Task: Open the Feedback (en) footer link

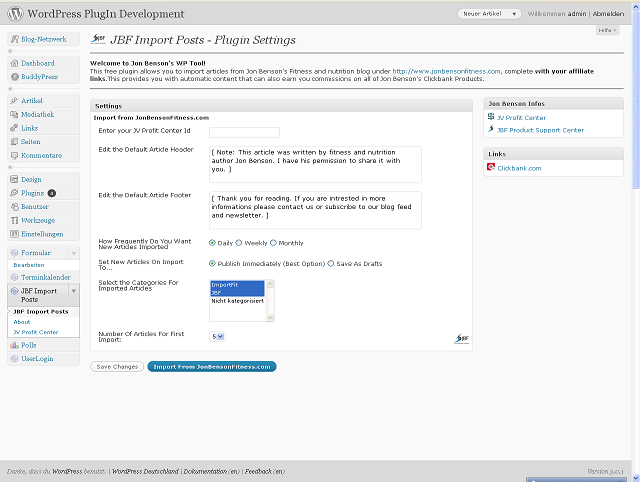Action: [x=264, y=471]
